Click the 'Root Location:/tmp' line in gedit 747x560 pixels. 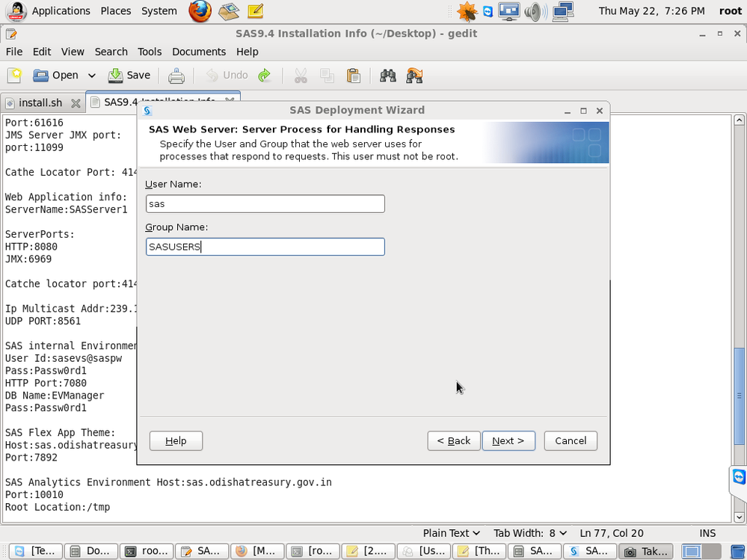pyautogui.click(x=58, y=507)
